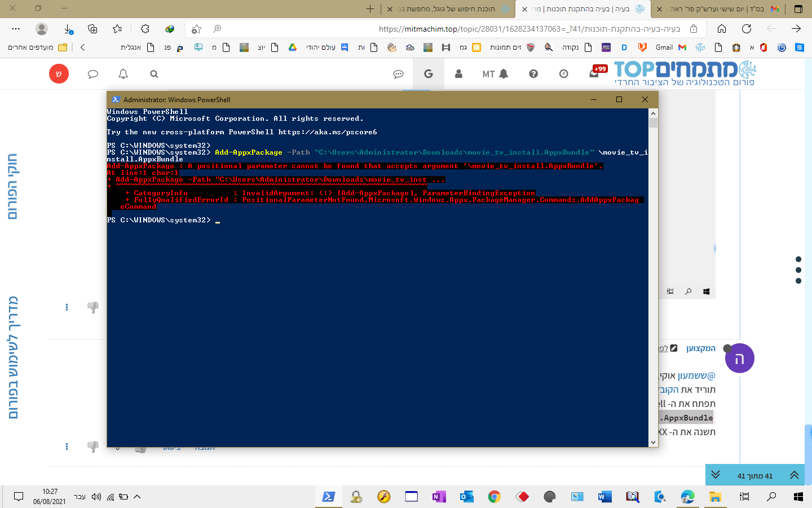This screenshot has height=508, width=812.
Task: Open Windows Start button on taskbar
Action: click(798, 497)
